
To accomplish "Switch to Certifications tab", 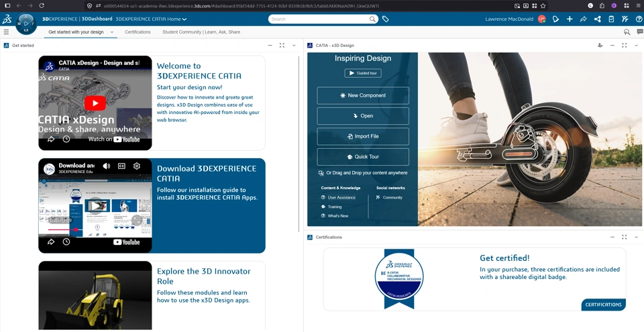I will click(x=138, y=32).
